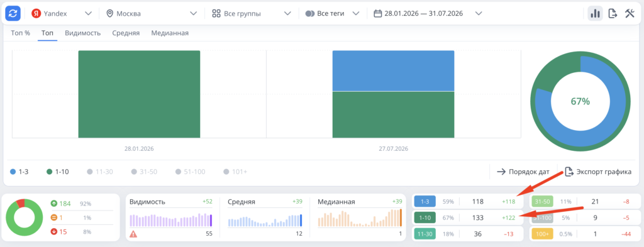Click the light green 31-50 range badge

coord(542,202)
